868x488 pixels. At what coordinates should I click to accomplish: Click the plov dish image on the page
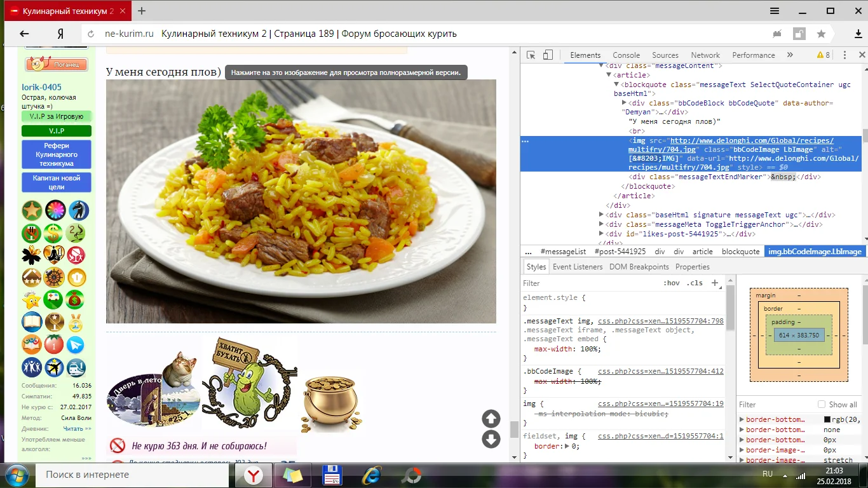pyautogui.click(x=301, y=201)
